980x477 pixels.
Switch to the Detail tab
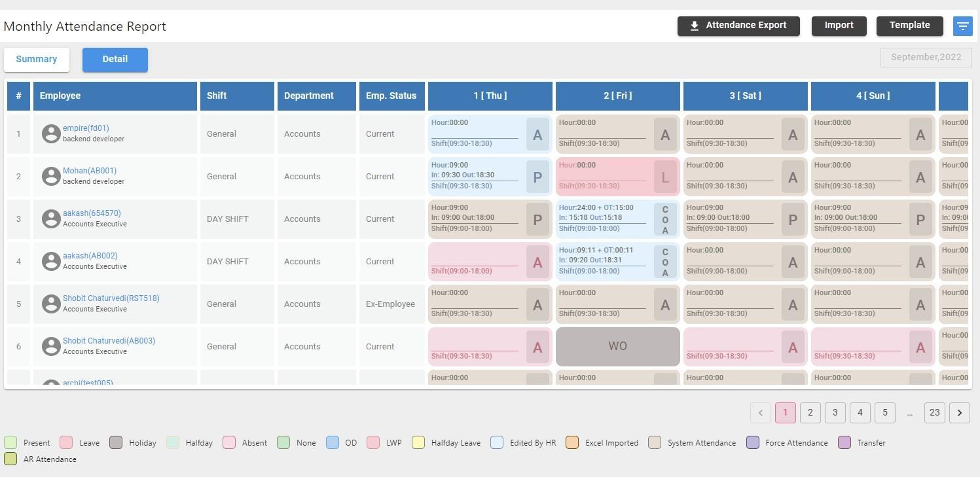pyautogui.click(x=115, y=60)
